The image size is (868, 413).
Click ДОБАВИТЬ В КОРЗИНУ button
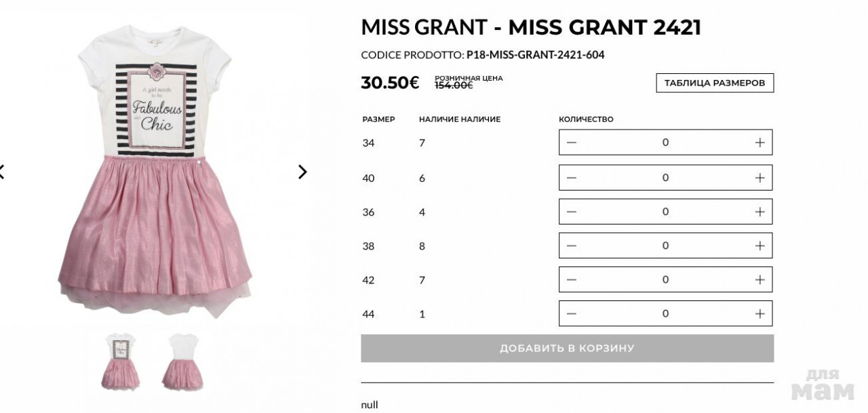[567, 349]
